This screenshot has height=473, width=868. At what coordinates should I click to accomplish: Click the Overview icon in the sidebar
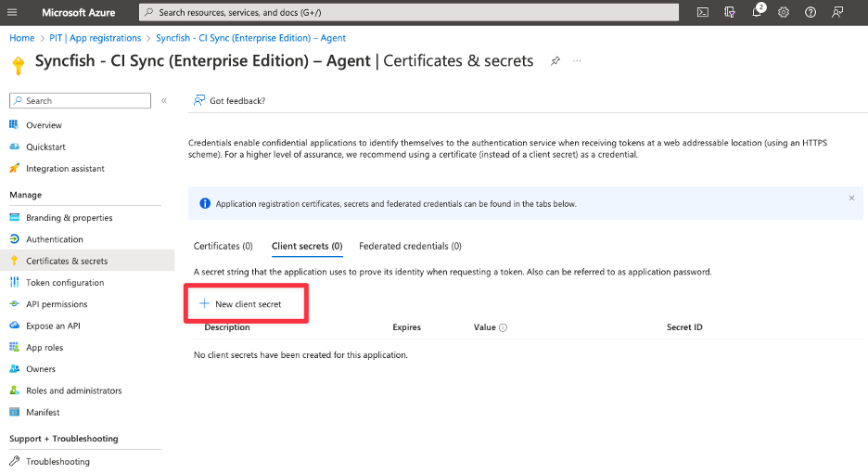click(x=15, y=124)
